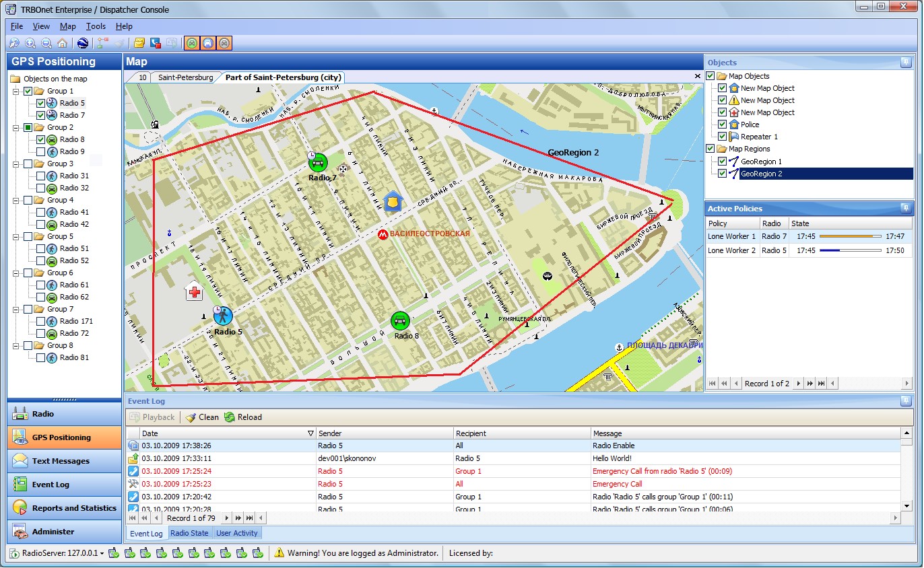924x568 pixels.
Task: Collapse the Group 6 tree node
Action: [x=16, y=273]
